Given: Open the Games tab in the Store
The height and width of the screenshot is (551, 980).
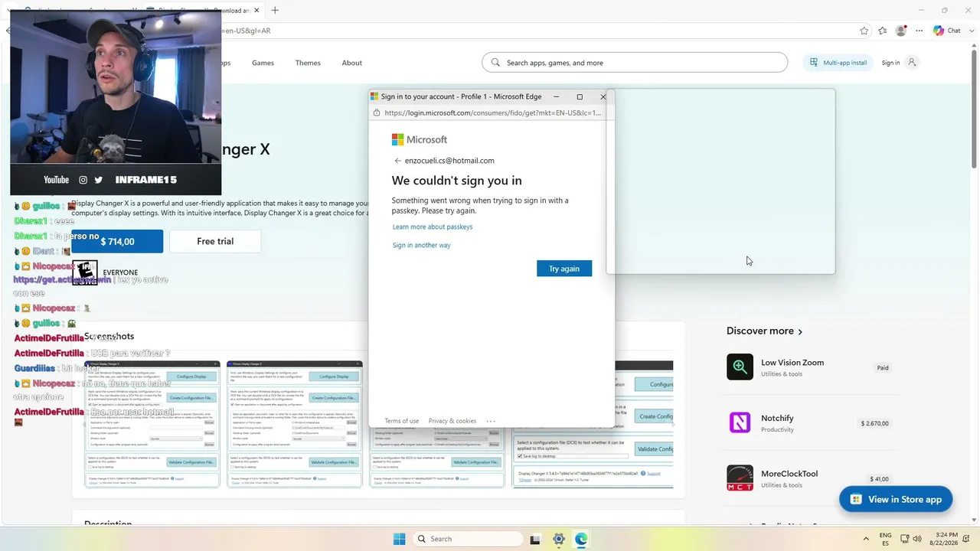Looking at the screenshot, I should (x=263, y=63).
